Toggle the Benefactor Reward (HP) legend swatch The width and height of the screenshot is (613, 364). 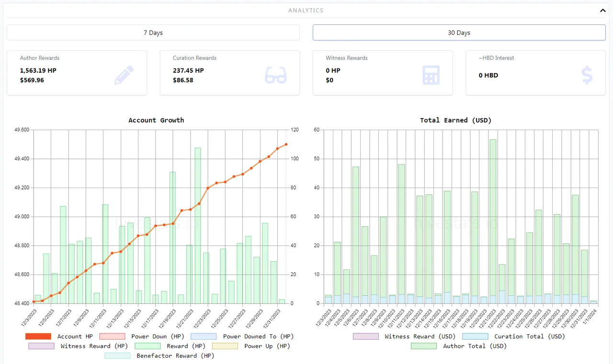(x=117, y=355)
